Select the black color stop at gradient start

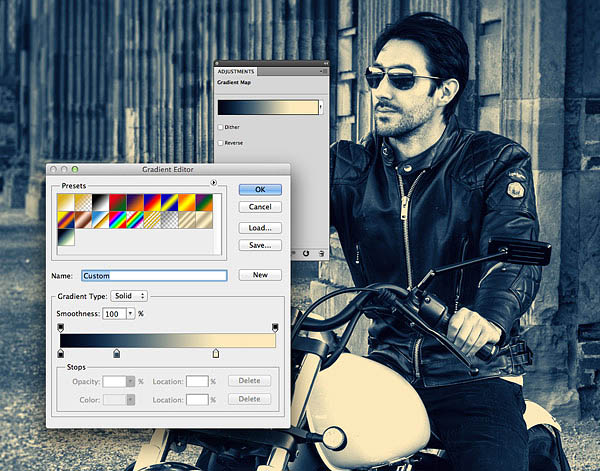click(60, 353)
